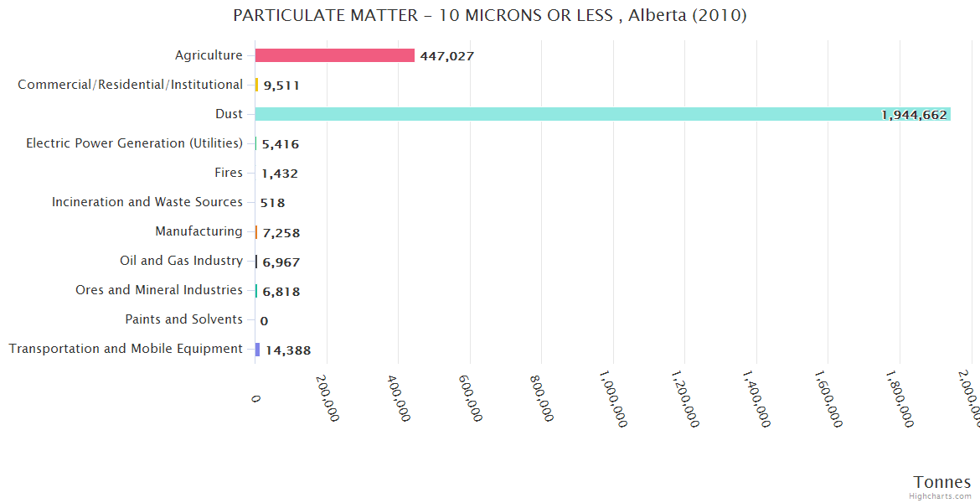Click the 1,944,662 data value label

click(914, 115)
